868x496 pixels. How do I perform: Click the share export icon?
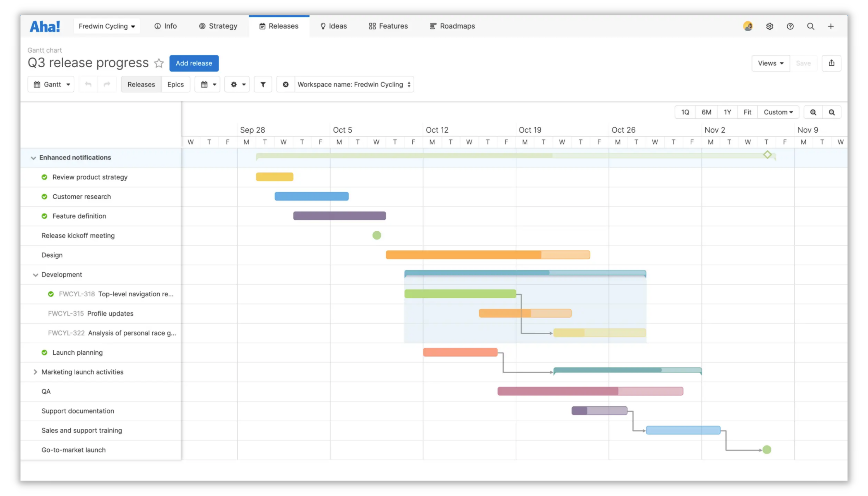click(x=831, y=63)
